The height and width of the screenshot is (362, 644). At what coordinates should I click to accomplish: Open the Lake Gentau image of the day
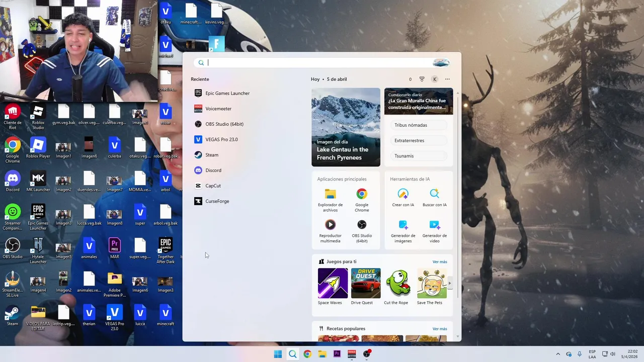click(346, 127)
